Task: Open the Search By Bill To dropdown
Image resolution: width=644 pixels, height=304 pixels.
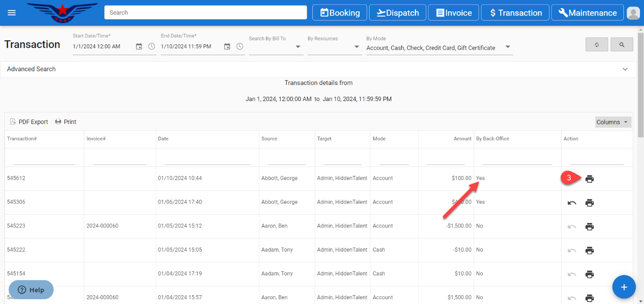Action: click(298, 47)
